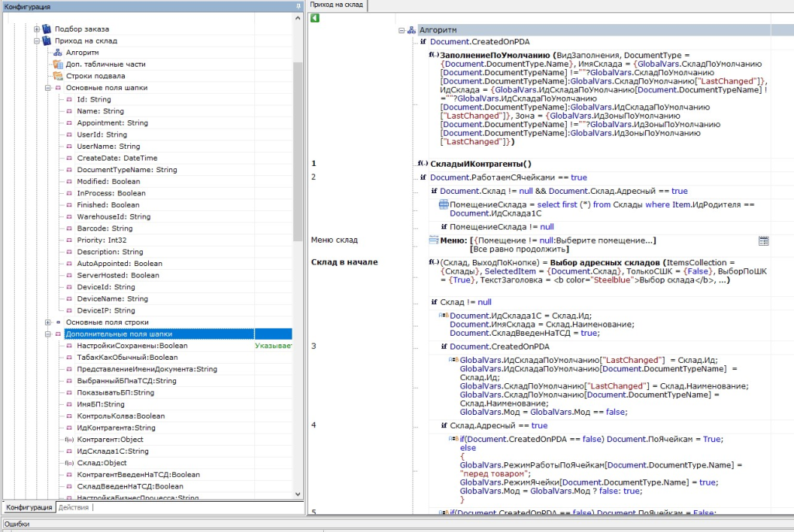This screenshot has width=794, height=532.
Task: Click the Строки подвала icon
Action: 57,75
